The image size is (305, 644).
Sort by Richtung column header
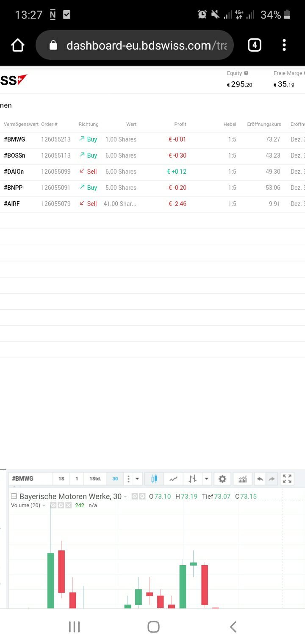pyautogui.click(x=89, y=124)
